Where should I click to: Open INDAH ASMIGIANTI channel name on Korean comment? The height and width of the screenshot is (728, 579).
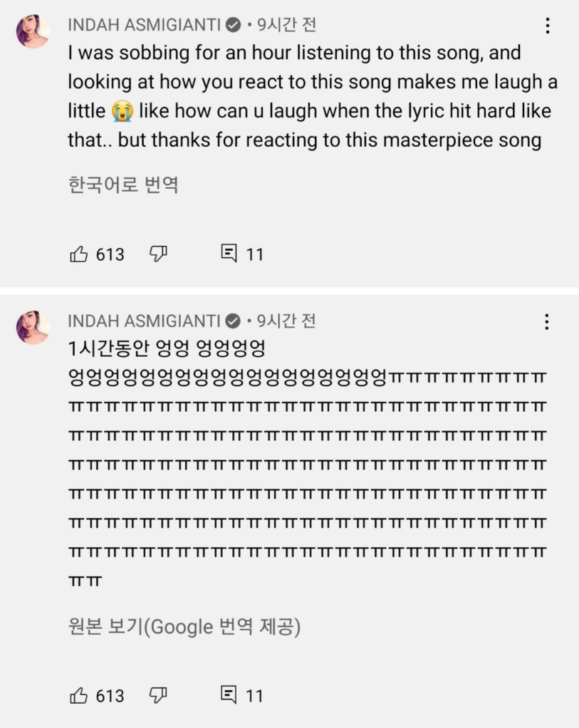(x=145, y=321)
